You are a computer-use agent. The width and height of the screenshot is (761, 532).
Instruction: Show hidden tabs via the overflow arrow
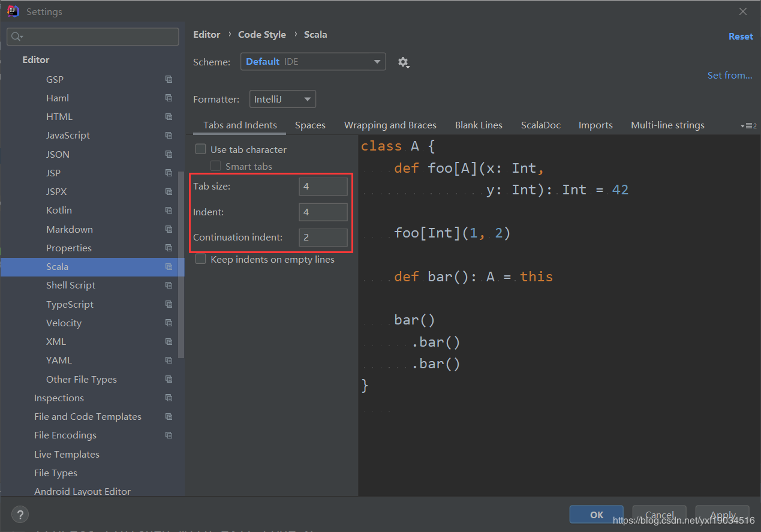pos(748,126)
